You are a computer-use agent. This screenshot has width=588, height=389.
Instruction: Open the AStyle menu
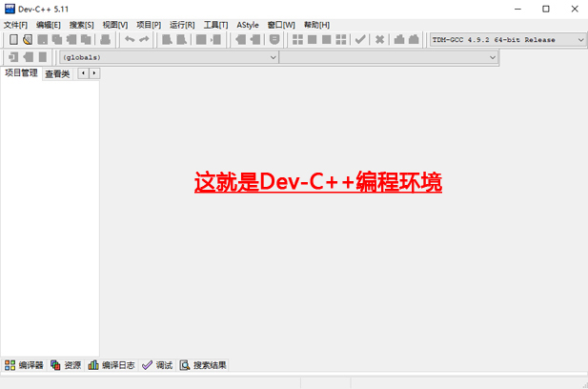click(248, 25)
